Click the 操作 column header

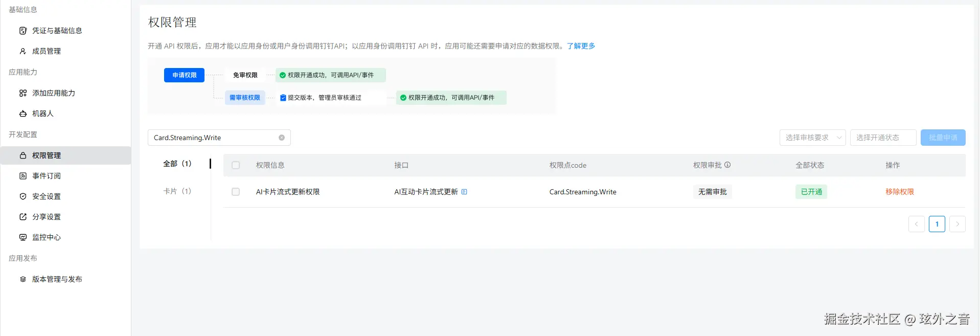coord(893,165)
